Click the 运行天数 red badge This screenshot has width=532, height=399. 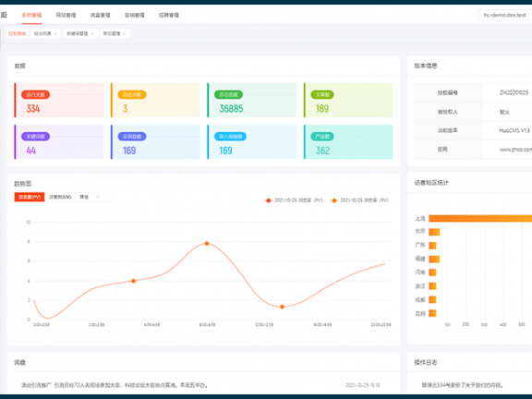point(36,94)
